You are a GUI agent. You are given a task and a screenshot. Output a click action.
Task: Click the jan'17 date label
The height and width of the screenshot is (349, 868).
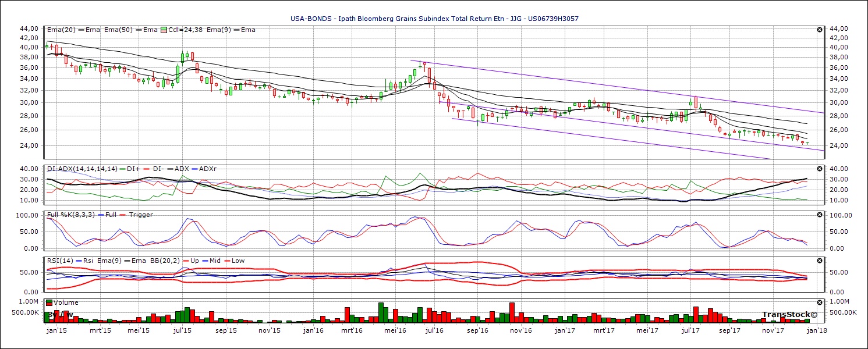tap(565, 330)
